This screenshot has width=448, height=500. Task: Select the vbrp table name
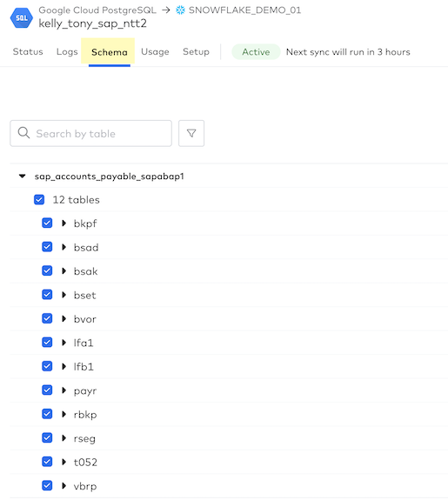coord(85,486)
